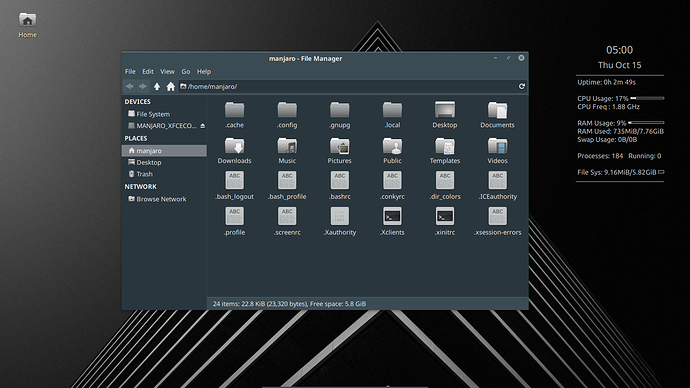Select the Public folder icon
The image size is (690, 388).
click(392, 146)
